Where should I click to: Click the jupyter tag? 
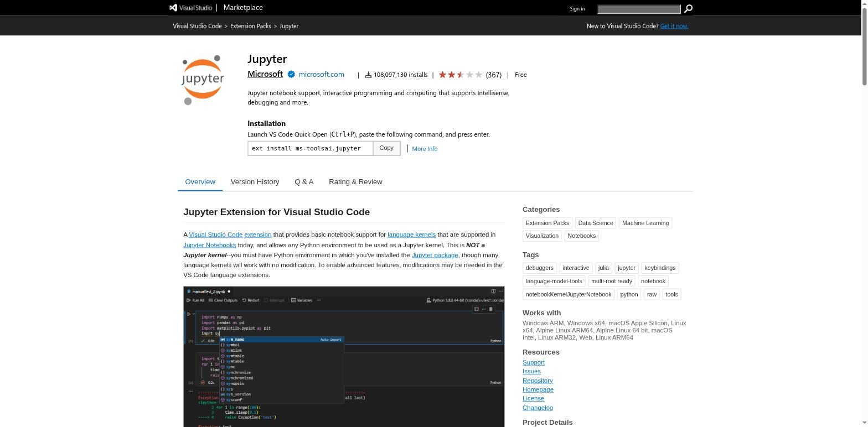coord(627,268)
